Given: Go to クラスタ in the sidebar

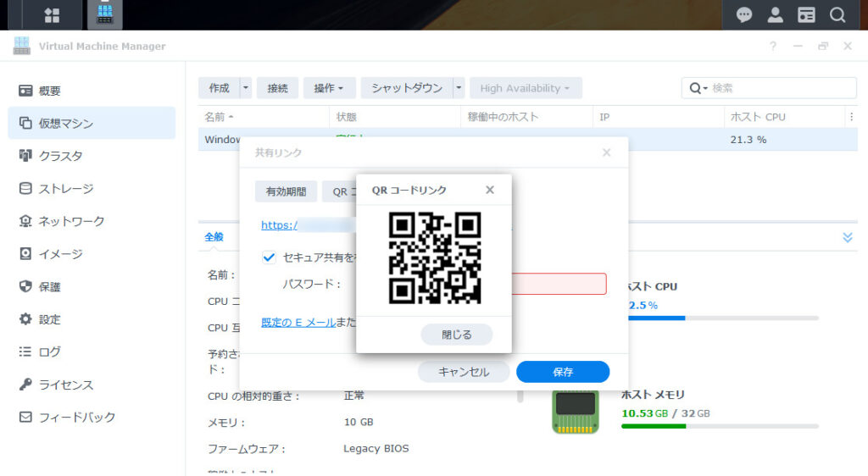Looking at the screenshot, I should 92,156.
